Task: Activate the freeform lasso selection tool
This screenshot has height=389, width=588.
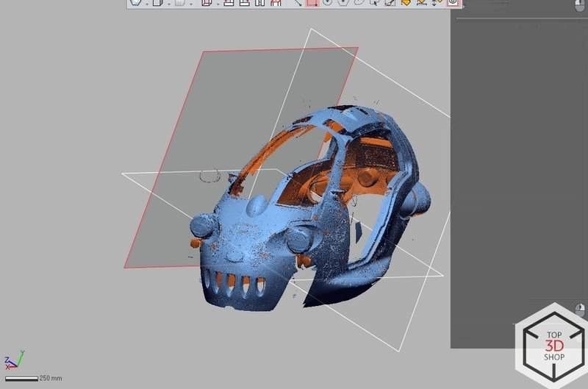Action: tap(359, 2)
